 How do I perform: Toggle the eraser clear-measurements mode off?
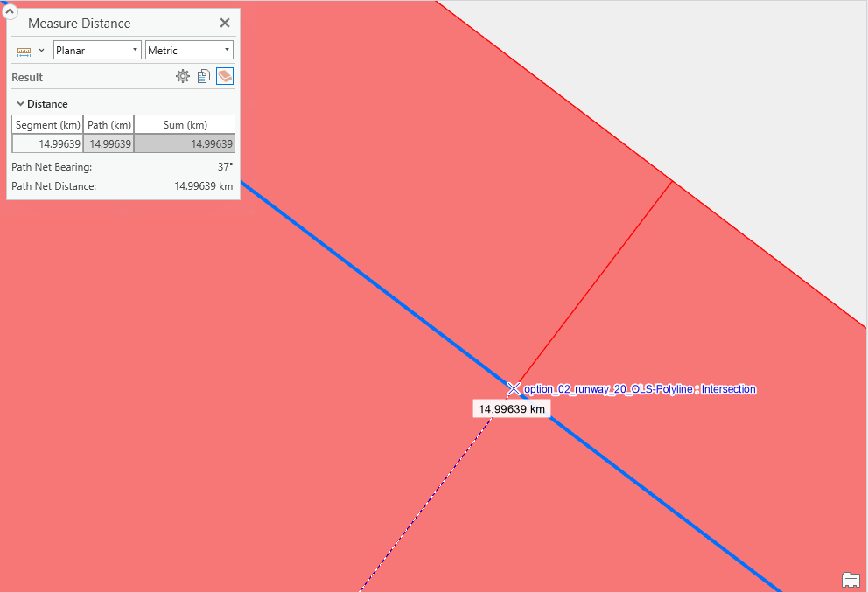pyautogui.click(x=225, y=76)
